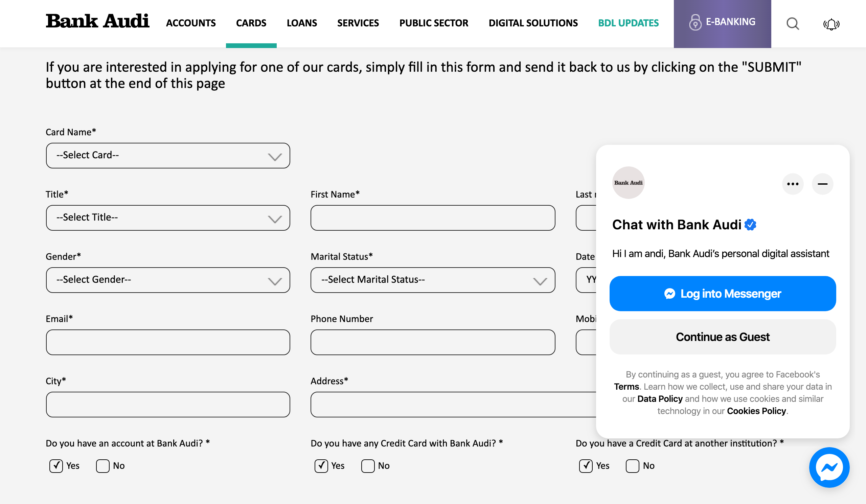Click the 'Marital Status*' label
The width and height of the screenshot is (866, 504).
click(342, 256)
